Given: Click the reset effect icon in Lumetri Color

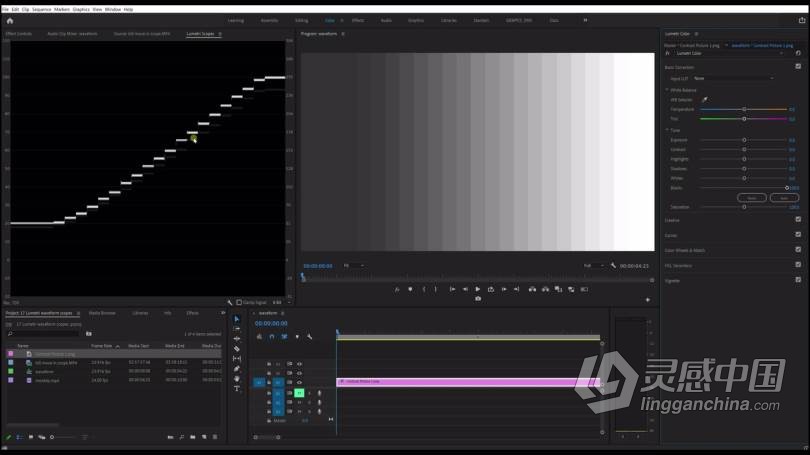Looking at the screenshot, I should (798, 53).
